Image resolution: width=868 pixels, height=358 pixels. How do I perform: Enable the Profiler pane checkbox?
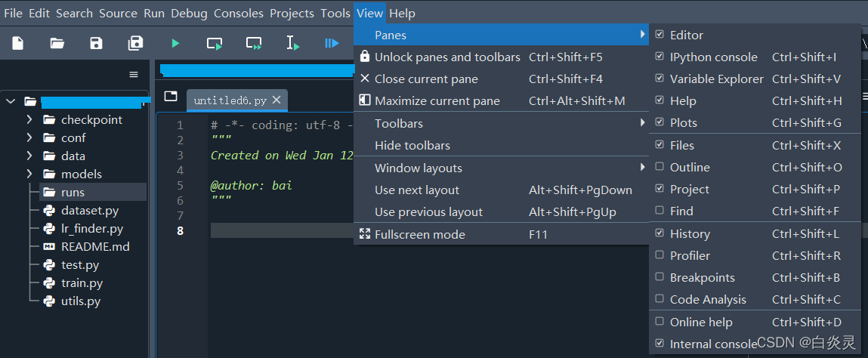[659, 255]
